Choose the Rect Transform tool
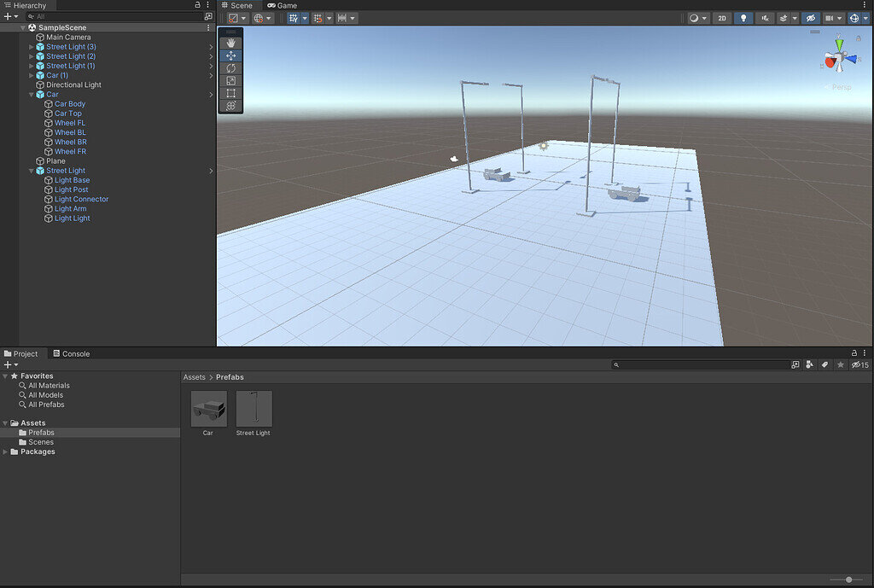Screen dimensions: 874x588 [x=230, y=92]
